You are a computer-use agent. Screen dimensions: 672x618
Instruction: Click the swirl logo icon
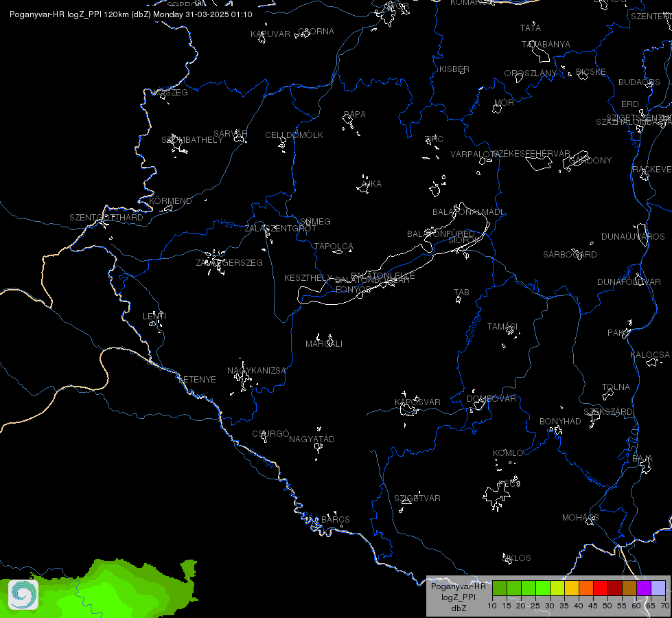(x=23, y=595)
